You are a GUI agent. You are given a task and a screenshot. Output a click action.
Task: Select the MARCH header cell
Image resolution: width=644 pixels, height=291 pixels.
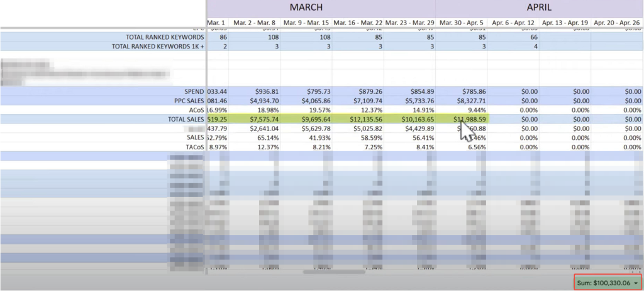(x=306, y=8)
